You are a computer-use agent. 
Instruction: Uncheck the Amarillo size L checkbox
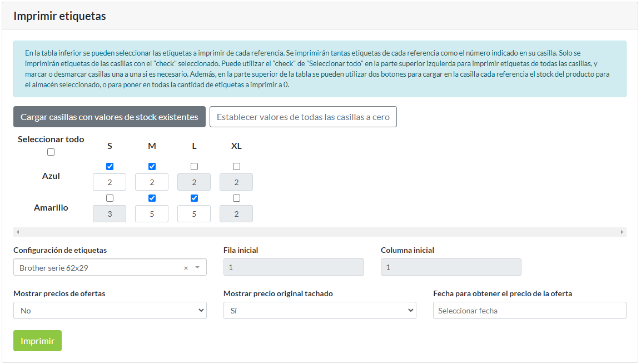click(x=194, y=198)
